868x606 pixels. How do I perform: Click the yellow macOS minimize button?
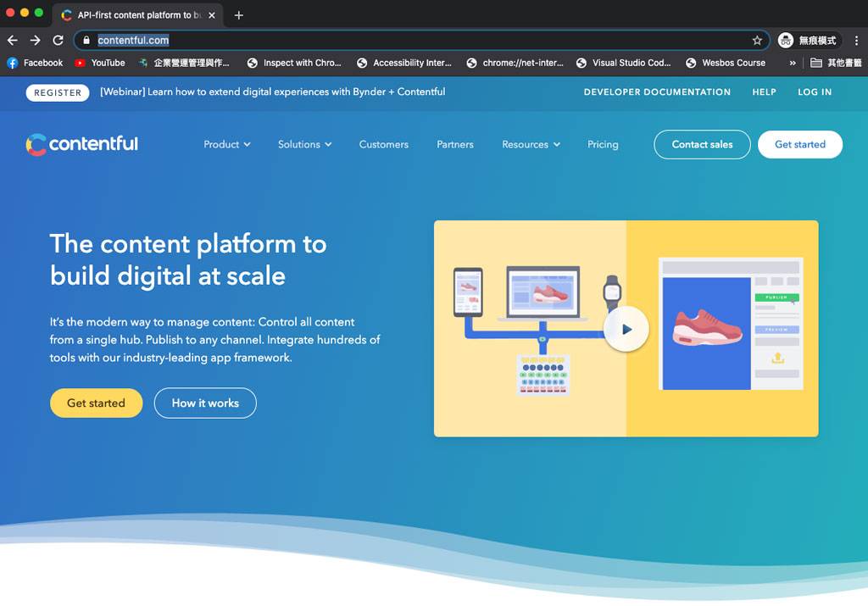click(x=25, y=12)
